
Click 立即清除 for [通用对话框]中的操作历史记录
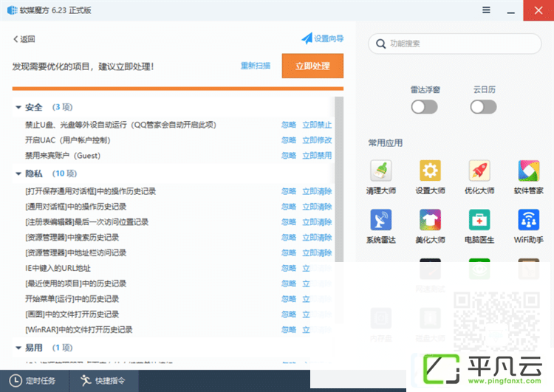[317, 207]
